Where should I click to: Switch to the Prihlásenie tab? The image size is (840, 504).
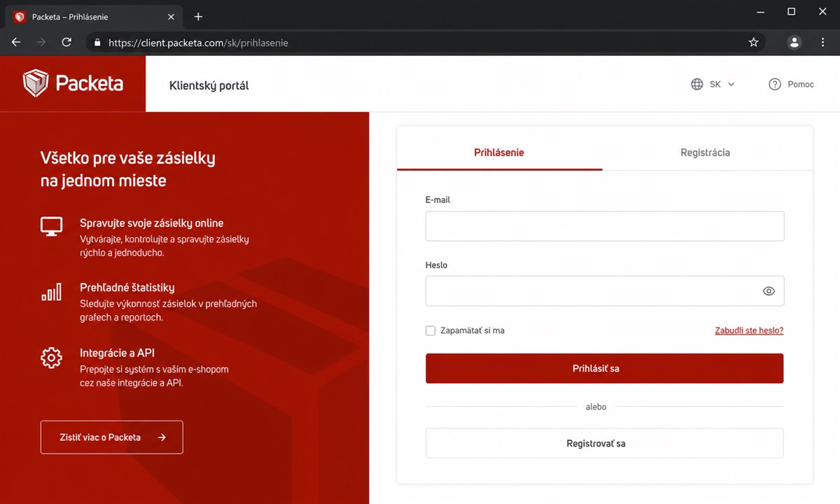[x=499, y=153]
